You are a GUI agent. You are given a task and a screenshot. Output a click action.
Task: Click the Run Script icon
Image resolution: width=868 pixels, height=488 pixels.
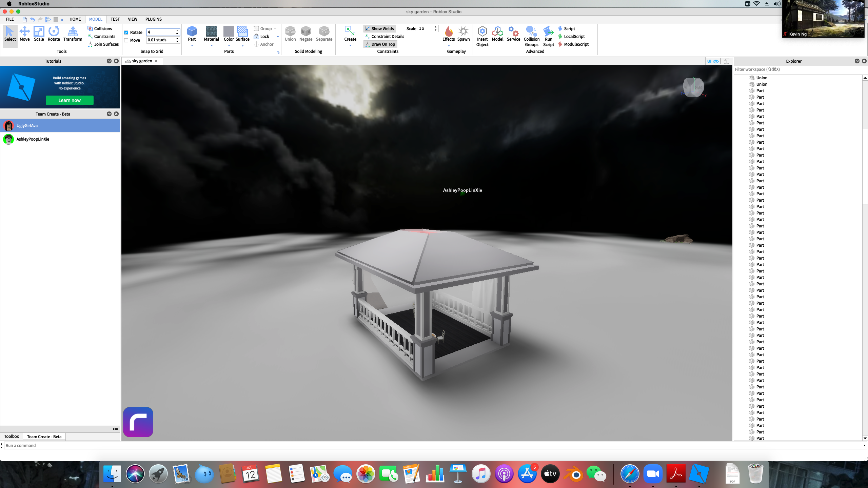(548, 32)
